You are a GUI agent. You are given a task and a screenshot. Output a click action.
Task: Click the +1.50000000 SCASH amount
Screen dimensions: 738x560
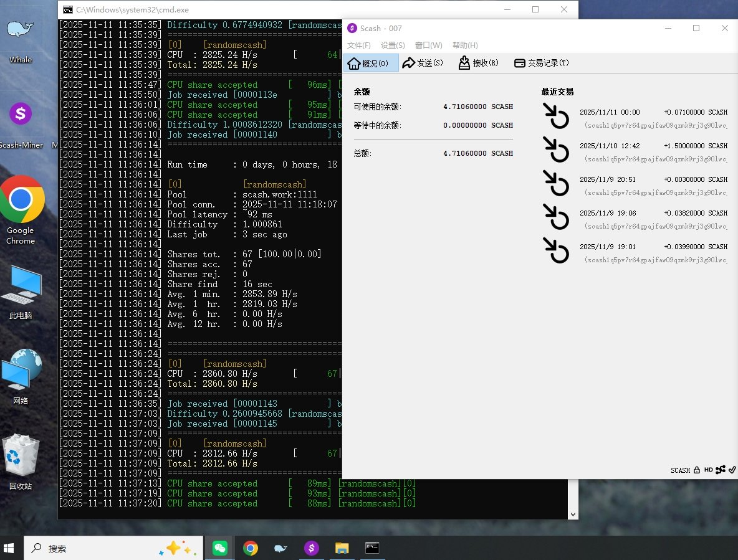tap(696, 146)
